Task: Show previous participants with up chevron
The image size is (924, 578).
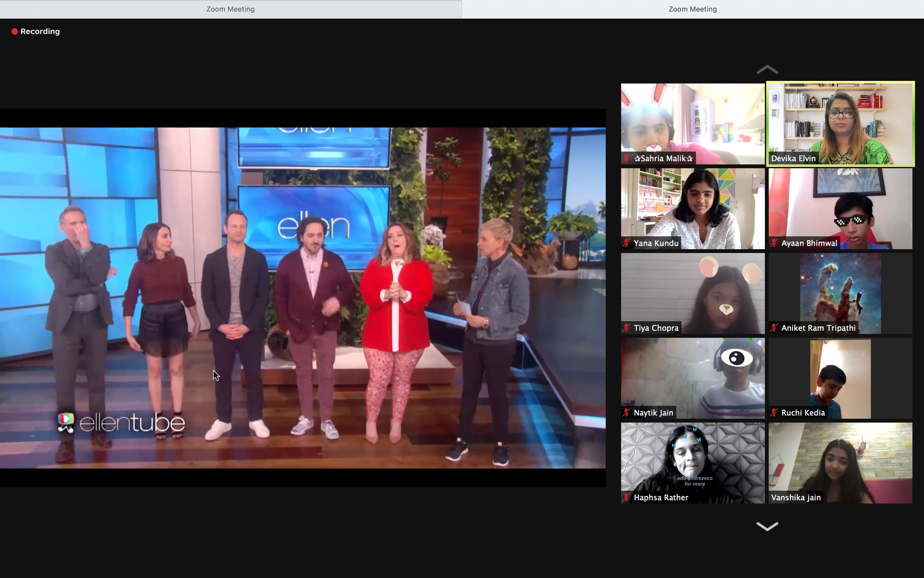Action: tap(767, 70)
